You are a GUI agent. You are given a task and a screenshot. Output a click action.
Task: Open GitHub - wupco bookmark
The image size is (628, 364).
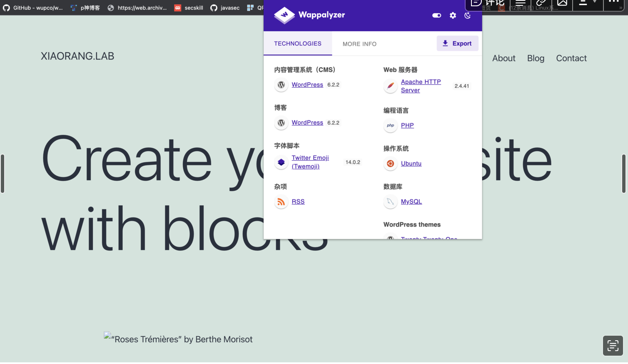tap(33, 7)
